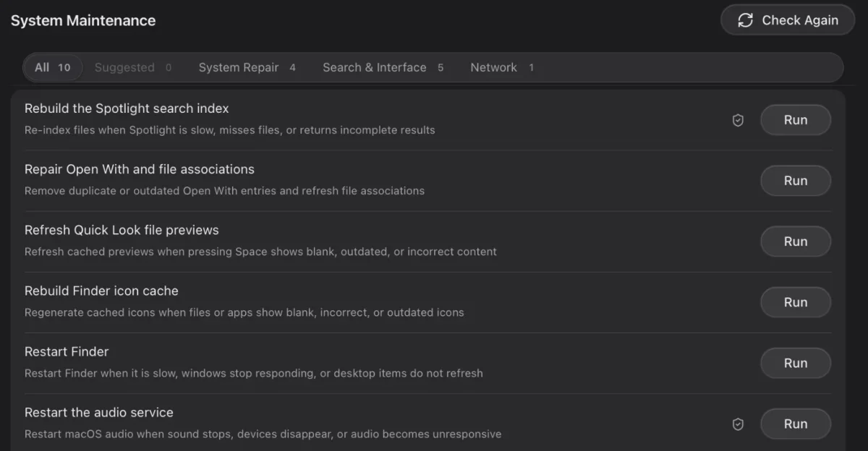Screen dimensions: 868x451
Task: Click the System Maintenance heading
Action: tap(83, 20)
